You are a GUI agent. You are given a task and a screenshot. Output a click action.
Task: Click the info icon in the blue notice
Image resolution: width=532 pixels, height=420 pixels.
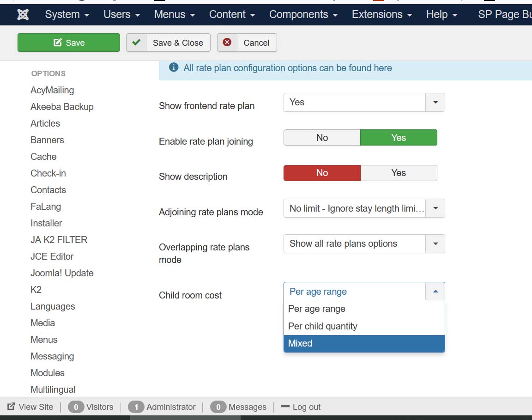(174, 68)
